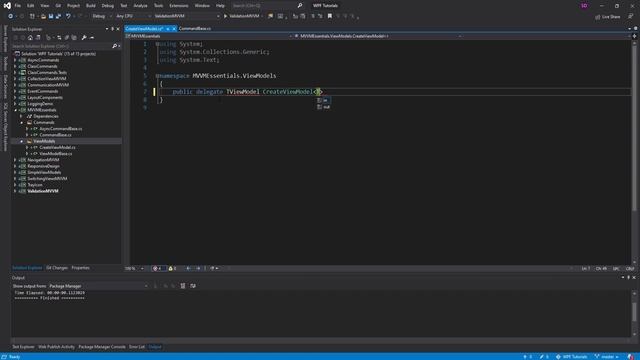The height and width of the screenshot is (360, 640).
Task: Click the master branch indicator in status bar
Action: coord(607,357)
